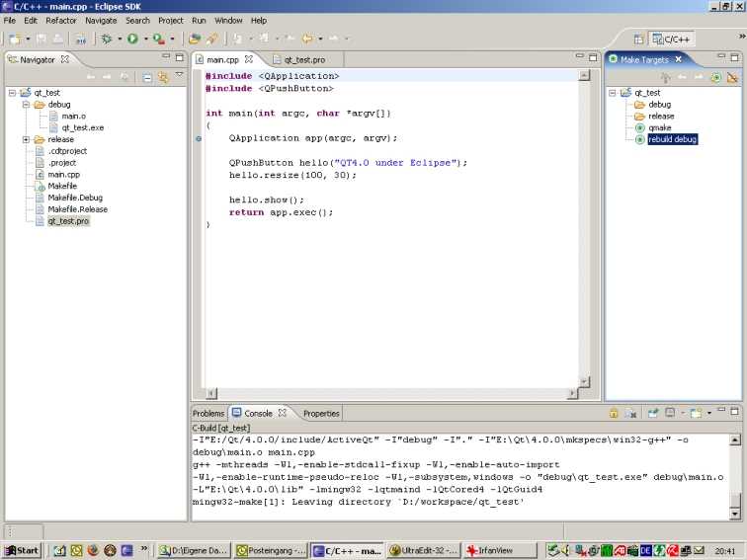Toggle Link with Editor in Navigator
This screenshot has width=747, height=560.
pos(163,77)
